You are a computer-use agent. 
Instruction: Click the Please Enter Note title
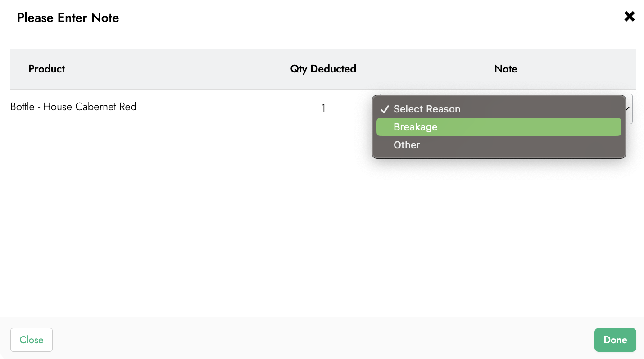pyautogui.click(x=68, y=18)
